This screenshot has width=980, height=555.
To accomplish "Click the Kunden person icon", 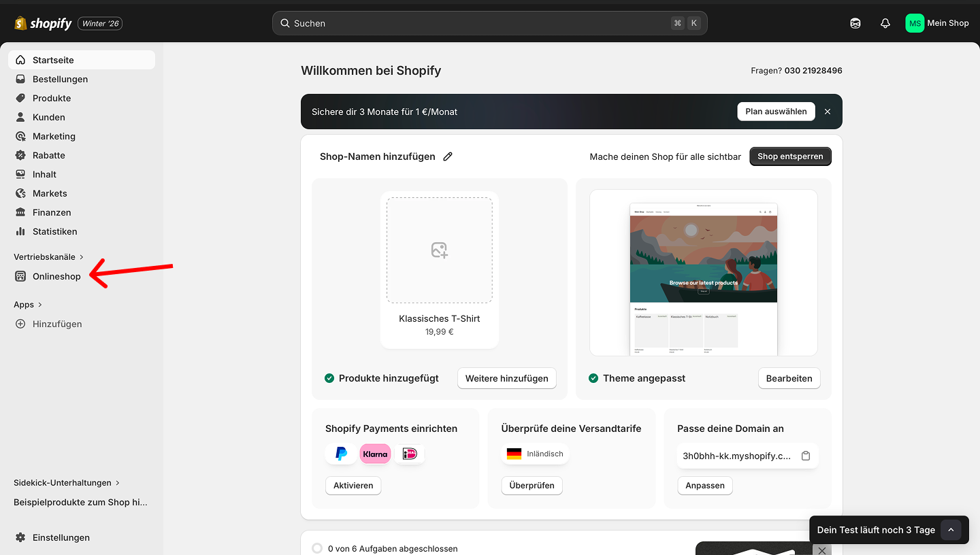I will [20, 117].
